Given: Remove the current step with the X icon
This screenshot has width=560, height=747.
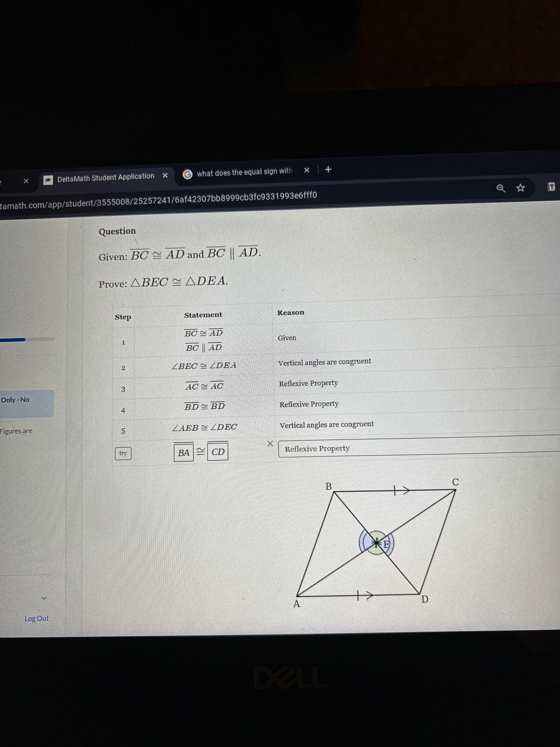Looking at the screenshot, I should [x=270, y=444].
